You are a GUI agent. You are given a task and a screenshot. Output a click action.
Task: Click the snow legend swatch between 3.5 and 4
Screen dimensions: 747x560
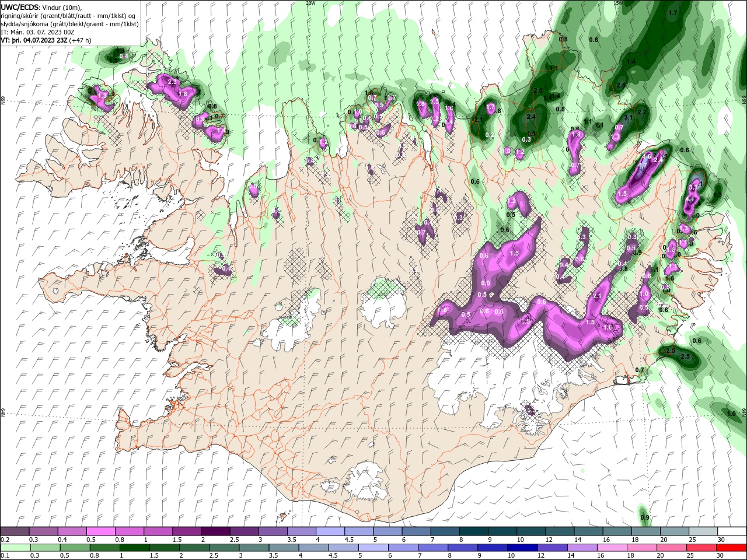pyautogui.click(x=301, y=531)
